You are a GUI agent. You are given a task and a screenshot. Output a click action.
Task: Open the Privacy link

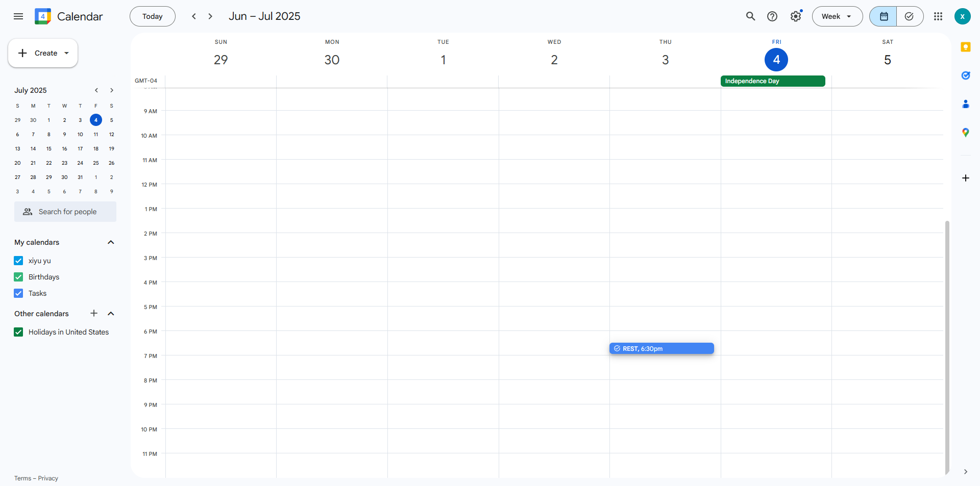click(x=48, y=478)
